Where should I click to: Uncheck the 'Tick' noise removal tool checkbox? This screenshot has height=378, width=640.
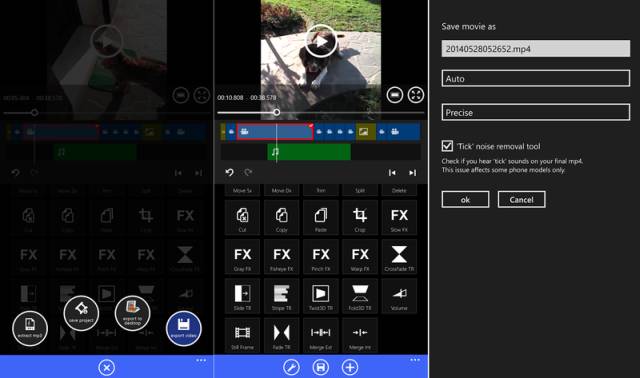coord(447,146)
